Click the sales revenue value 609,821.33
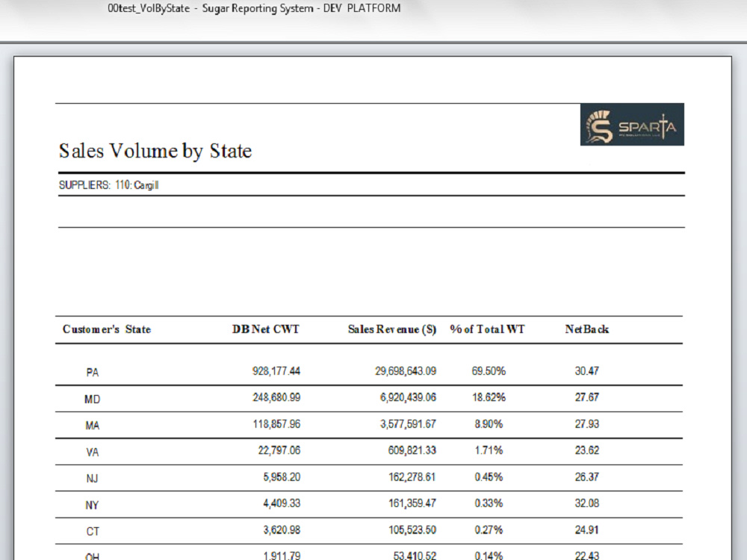The width and height of the screenshot is (747, 560). (412, 450)
